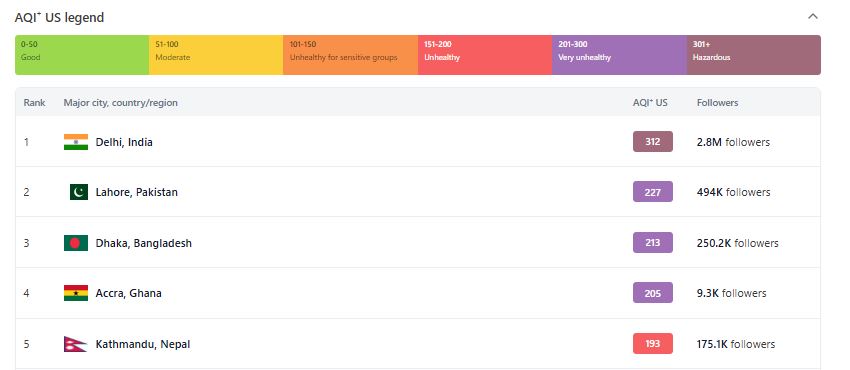Select the red Unhealthy 151-200 swatch
Image resolution: width=850 pixels, height=370 pixels.
(485, 55)
